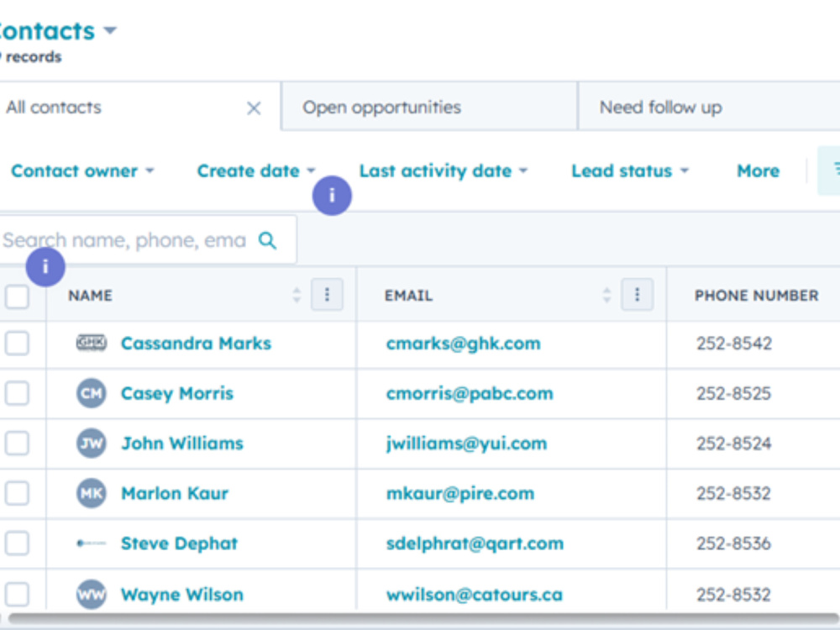Click Marlon Kaur's phone 252-8532
Screen dimensions: 840x630
734,493
